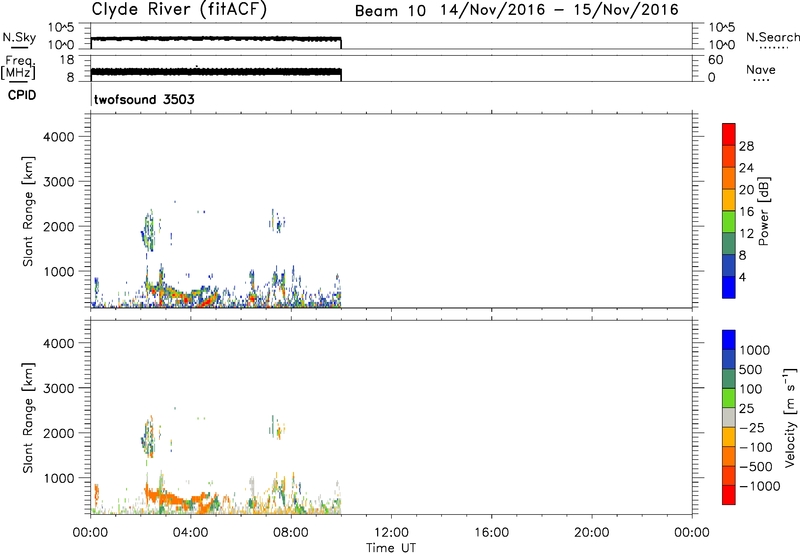
Task: Pick the red top segment of Power colorbar
Action: [729, 134]
